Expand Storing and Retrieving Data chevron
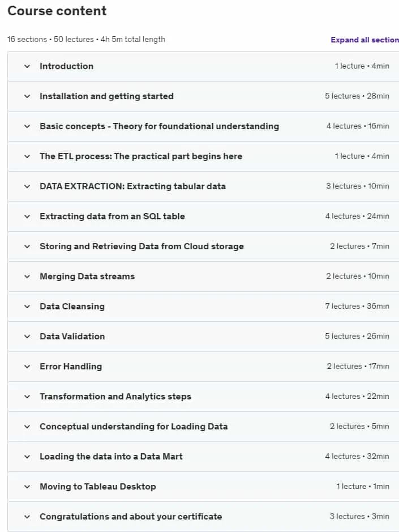Viewport: 399px width, 532px height. point(27,246)
